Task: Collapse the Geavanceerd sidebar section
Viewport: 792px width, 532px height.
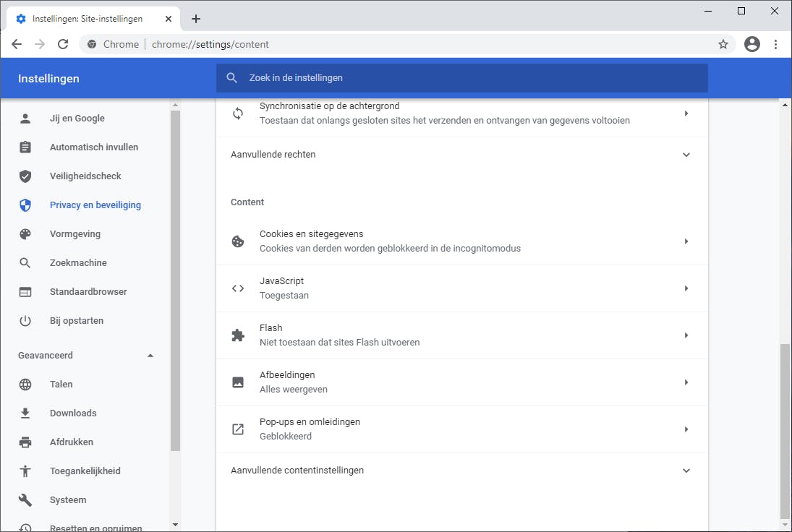Action: click(x=150, y=356)
